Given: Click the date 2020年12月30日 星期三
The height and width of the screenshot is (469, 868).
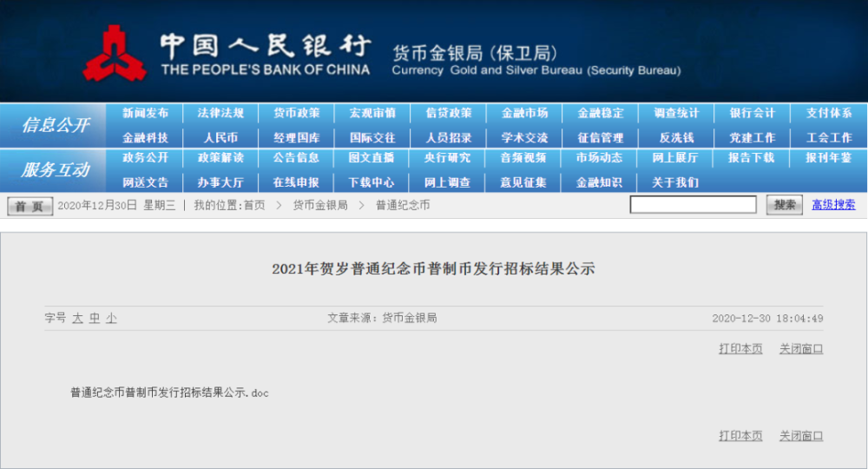Looking at the screenshot, I should click(x=116, y=206).
